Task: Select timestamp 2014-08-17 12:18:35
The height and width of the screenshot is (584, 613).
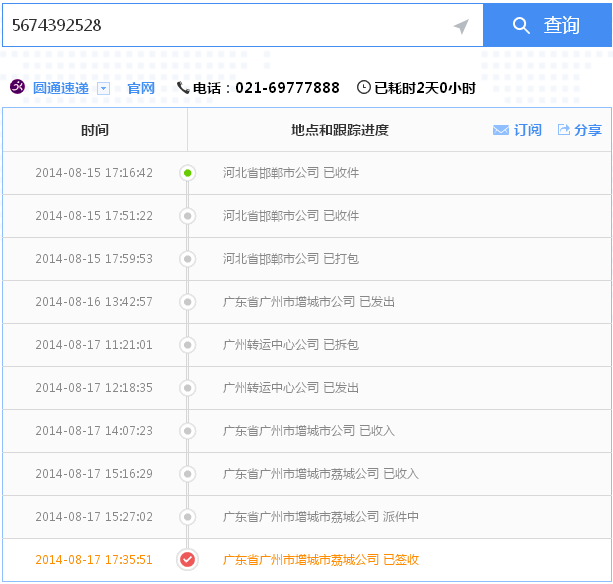Action: 94,388
